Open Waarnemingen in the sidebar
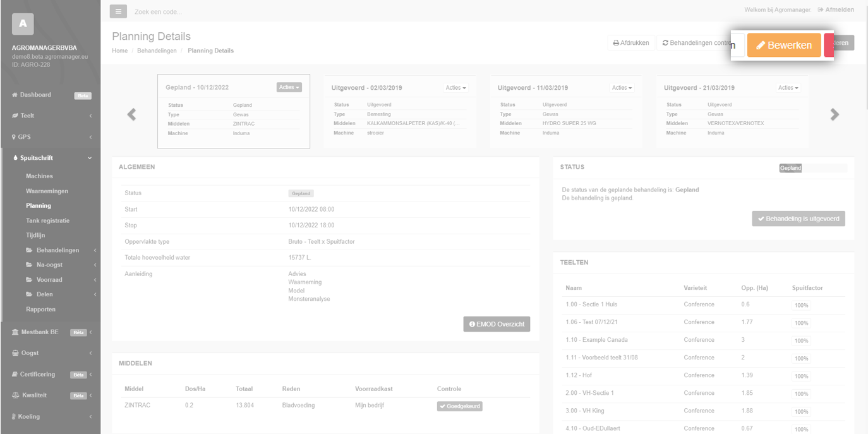This screenshot has height=434, width=868. pyautogui.click(x=47, y=191)
